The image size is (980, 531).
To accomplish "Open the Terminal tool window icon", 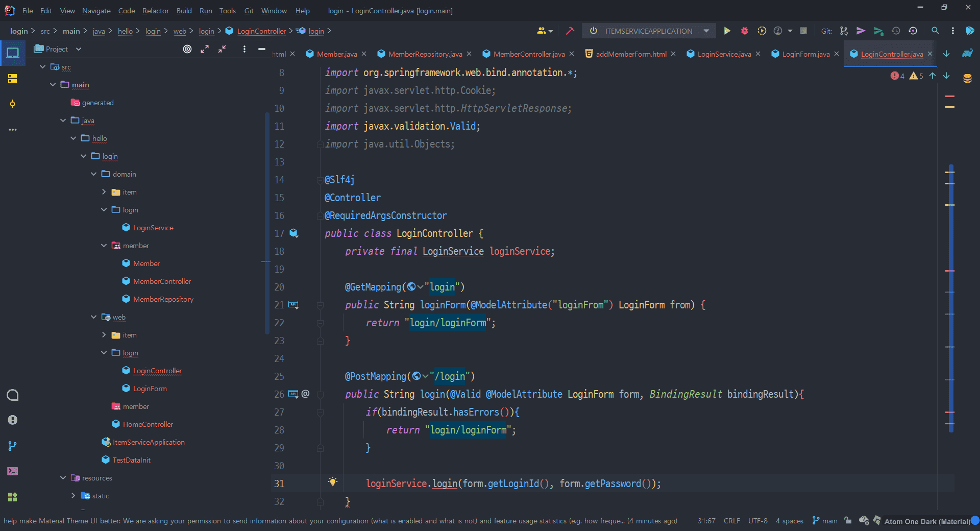I will point(13,471).
